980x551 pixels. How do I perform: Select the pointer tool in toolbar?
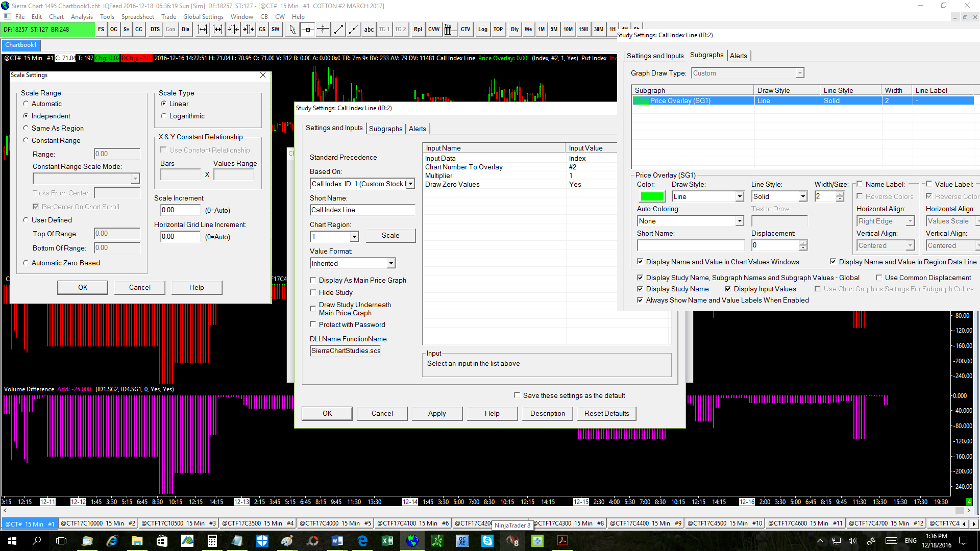coord(292,30)
